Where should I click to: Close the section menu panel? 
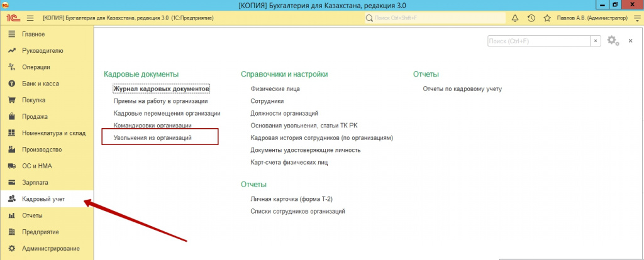tap(630, 41)
